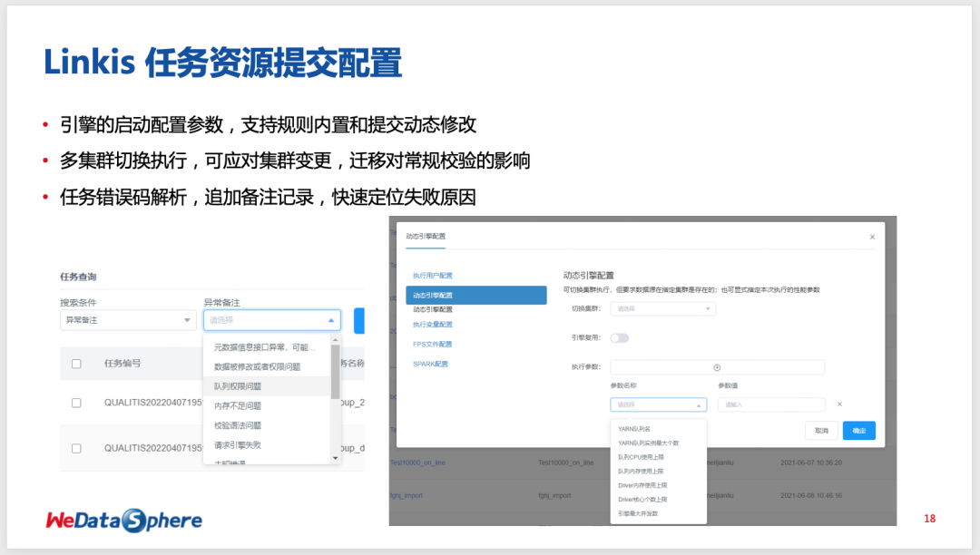980x555 pixels.
Task: Click the WeDataSphere logo
Action: click(123, 520)
